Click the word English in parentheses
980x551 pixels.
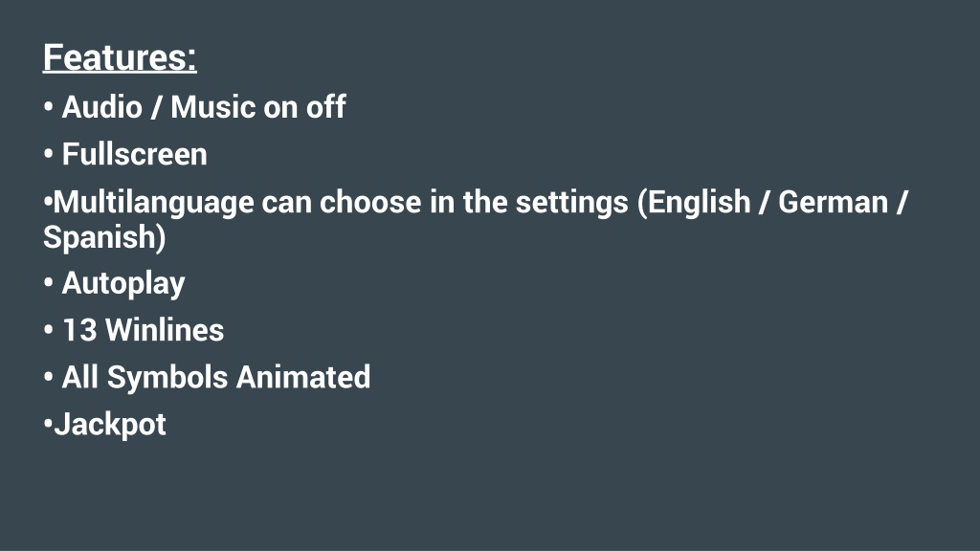(699, 203)
